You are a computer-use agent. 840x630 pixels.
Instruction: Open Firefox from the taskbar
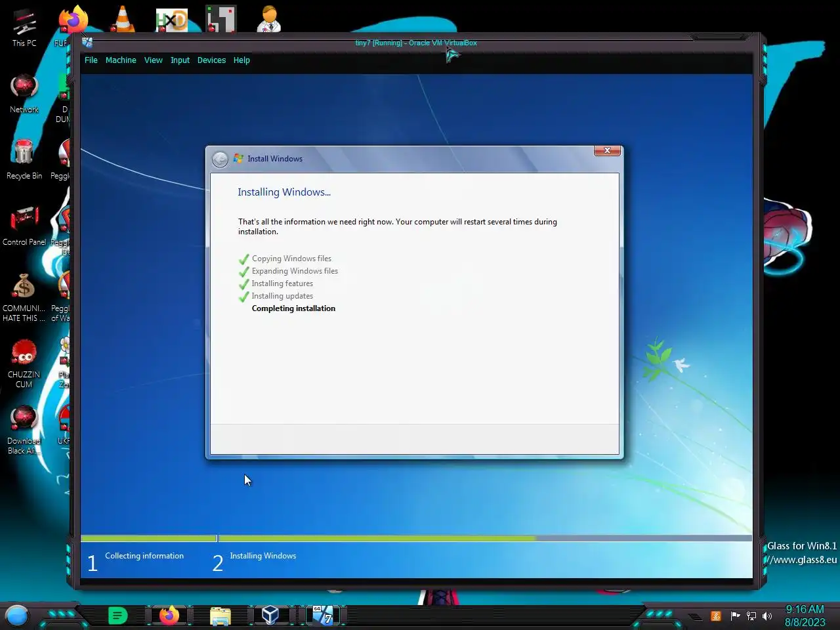point(169,616)
